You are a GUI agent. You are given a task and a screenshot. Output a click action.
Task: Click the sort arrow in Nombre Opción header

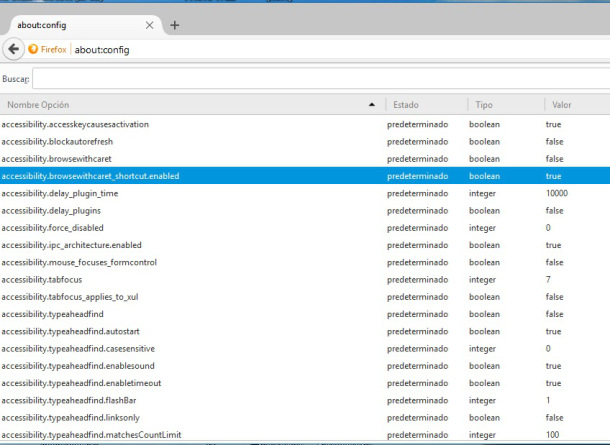click(372, 104)
